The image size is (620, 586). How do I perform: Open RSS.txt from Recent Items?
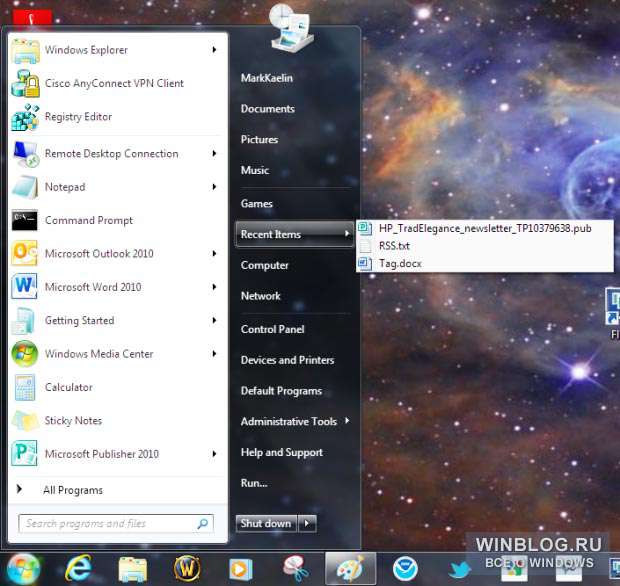(x=485, y=246)
